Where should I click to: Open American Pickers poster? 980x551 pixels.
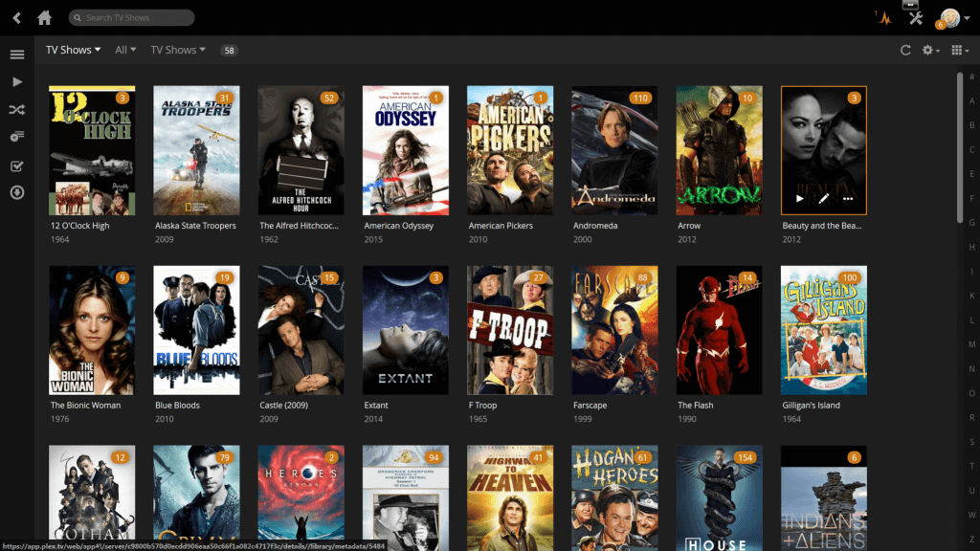(x=510, y=150)
